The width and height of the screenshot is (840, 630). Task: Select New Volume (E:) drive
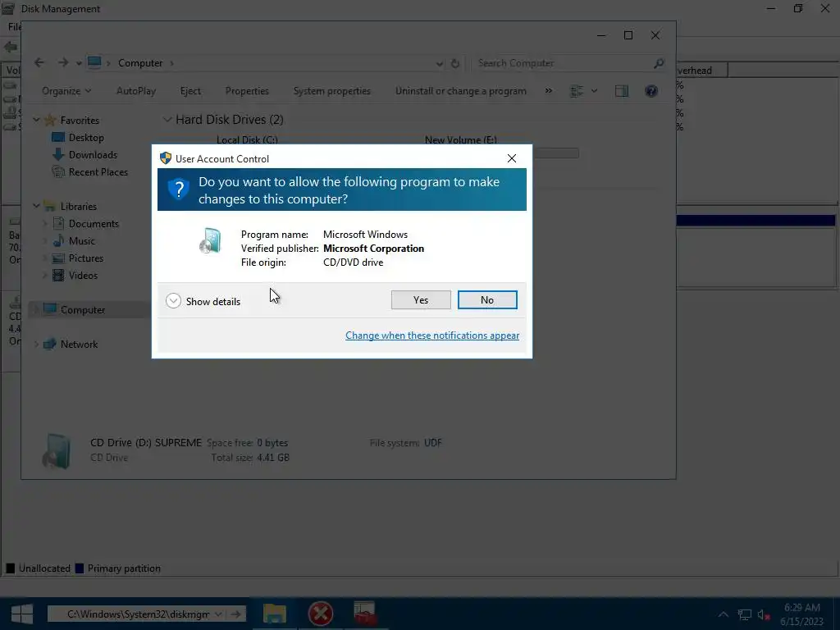461,139
